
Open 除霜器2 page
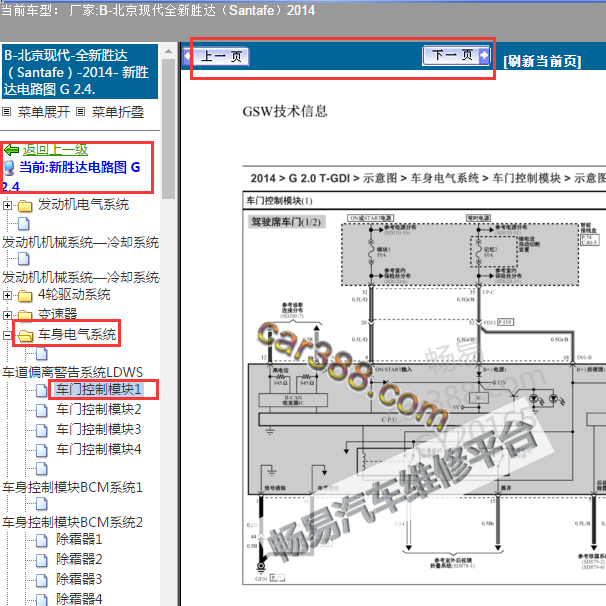point(79,559)
